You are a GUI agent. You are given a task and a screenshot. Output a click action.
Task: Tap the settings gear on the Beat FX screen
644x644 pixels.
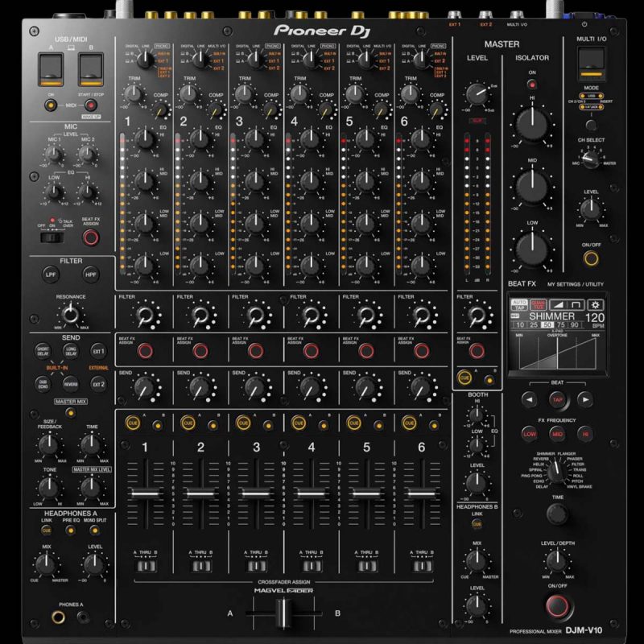[595, 305]
